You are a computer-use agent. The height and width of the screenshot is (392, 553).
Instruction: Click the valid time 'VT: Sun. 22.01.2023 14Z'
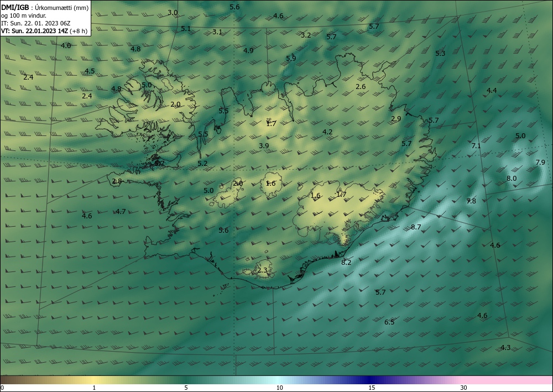(x=34, y=30)
